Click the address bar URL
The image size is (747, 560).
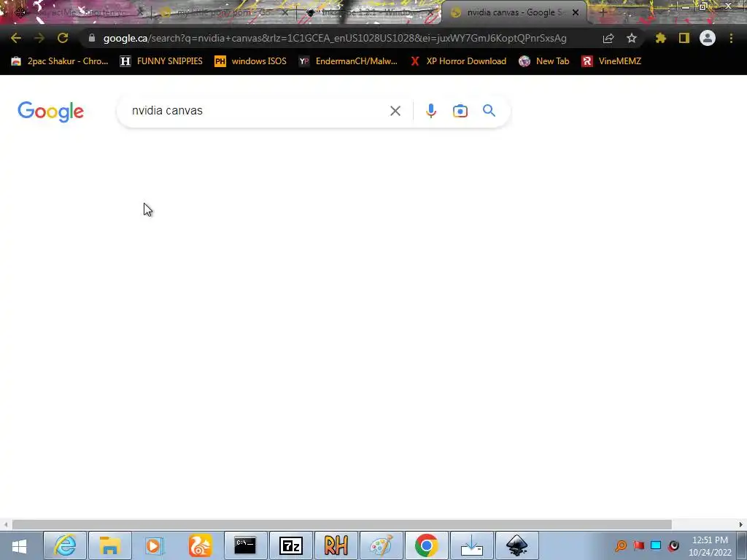point(334,38)
